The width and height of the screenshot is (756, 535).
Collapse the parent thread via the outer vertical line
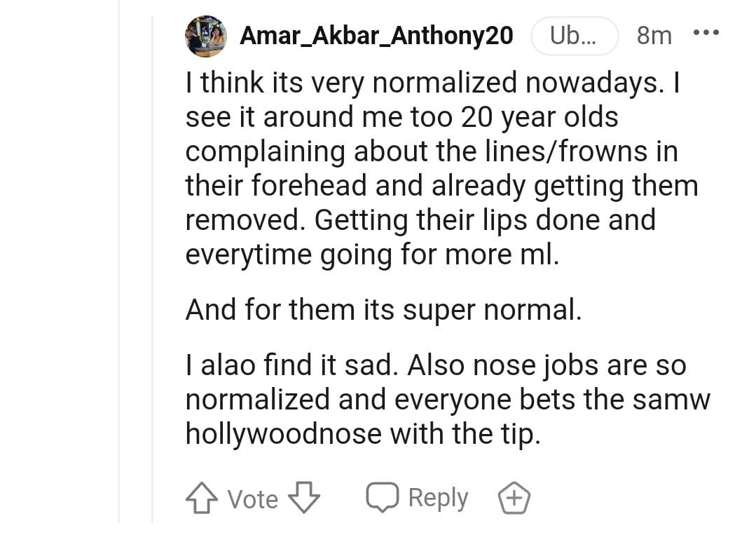tap(118, 280)
